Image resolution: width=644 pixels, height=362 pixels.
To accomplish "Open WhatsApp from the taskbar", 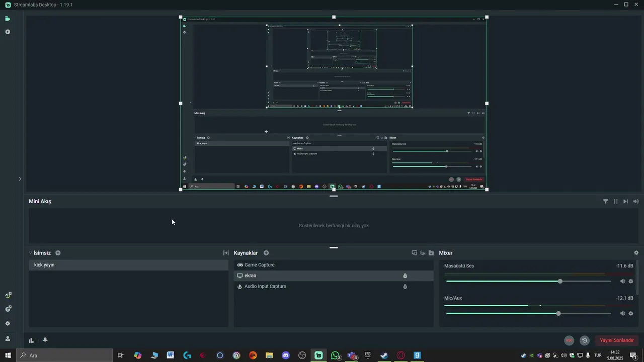I will [x=336, y=355].
